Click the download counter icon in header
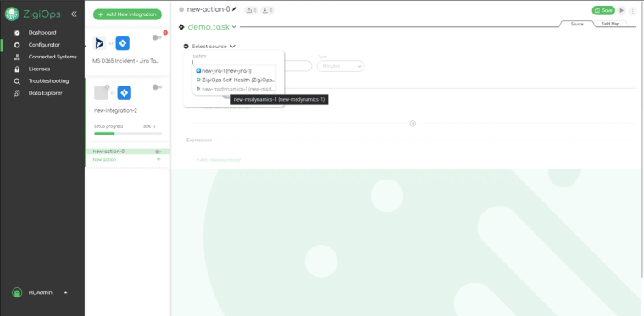The height and width of the screenshot is (316, 644). (268, 10)
